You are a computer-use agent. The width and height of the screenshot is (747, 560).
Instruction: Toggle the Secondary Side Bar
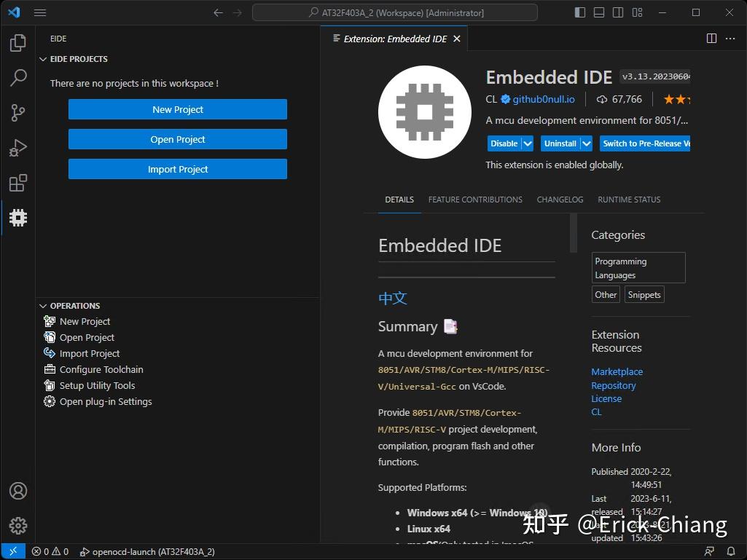[618, 12]
